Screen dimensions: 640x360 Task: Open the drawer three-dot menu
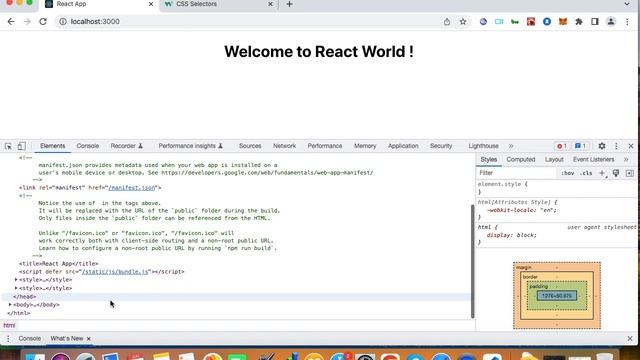(x=8, y=338)
